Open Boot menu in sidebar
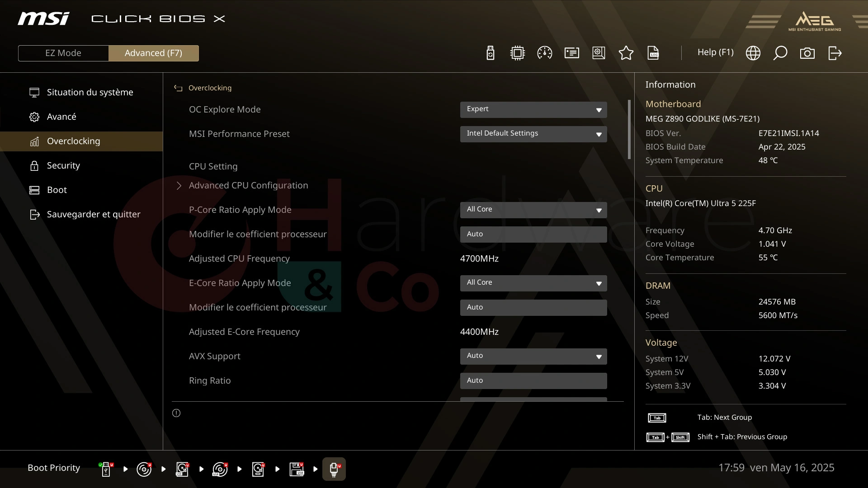Screen dimensions: 868x488 tap(81, 190)
